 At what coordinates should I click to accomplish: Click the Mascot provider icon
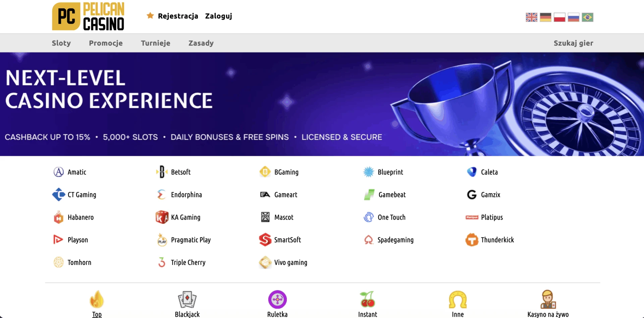pyautogui.click(x=265, y=217)
